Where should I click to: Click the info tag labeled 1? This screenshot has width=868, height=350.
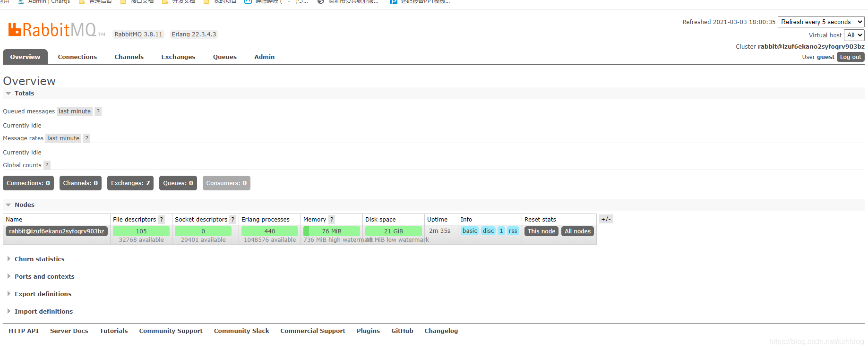tap(501, 231)
